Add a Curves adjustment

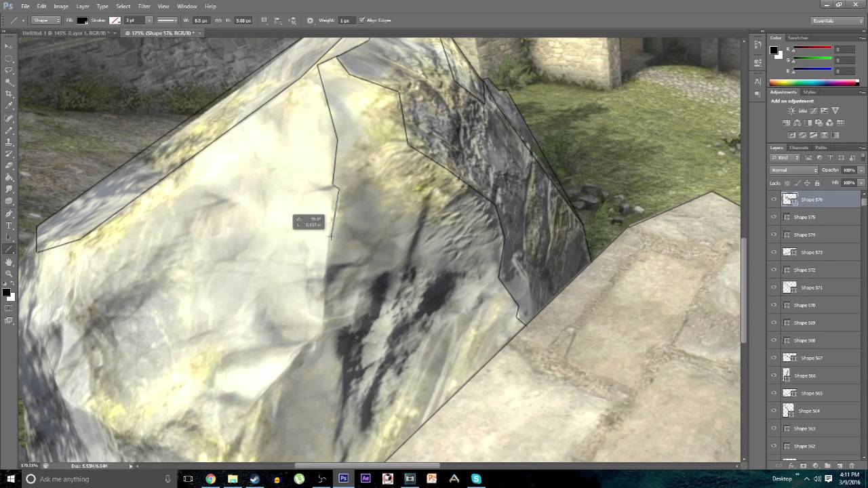pos(813,110)
